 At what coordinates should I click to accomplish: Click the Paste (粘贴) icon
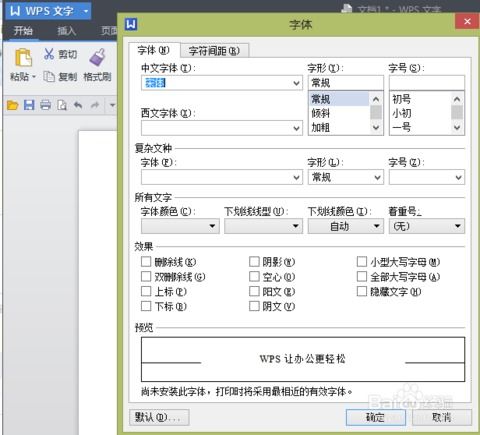tap(23, 57)
